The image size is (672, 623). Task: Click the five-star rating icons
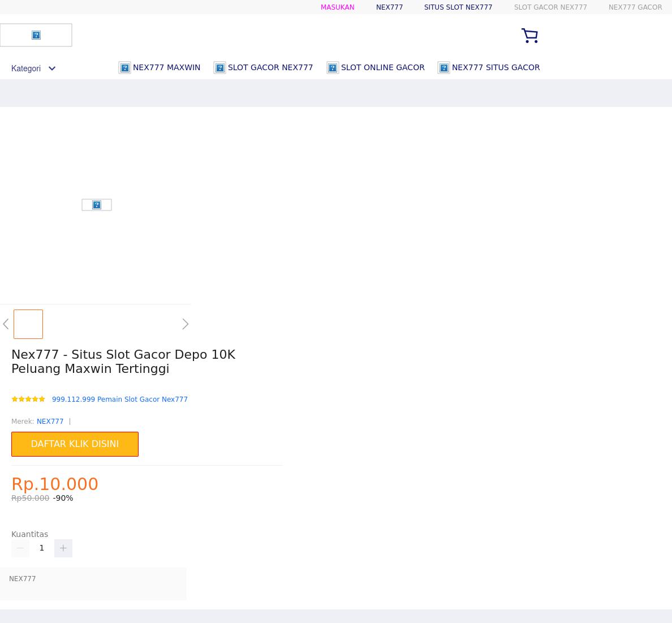pyautogui.click(x=28, y=399)
